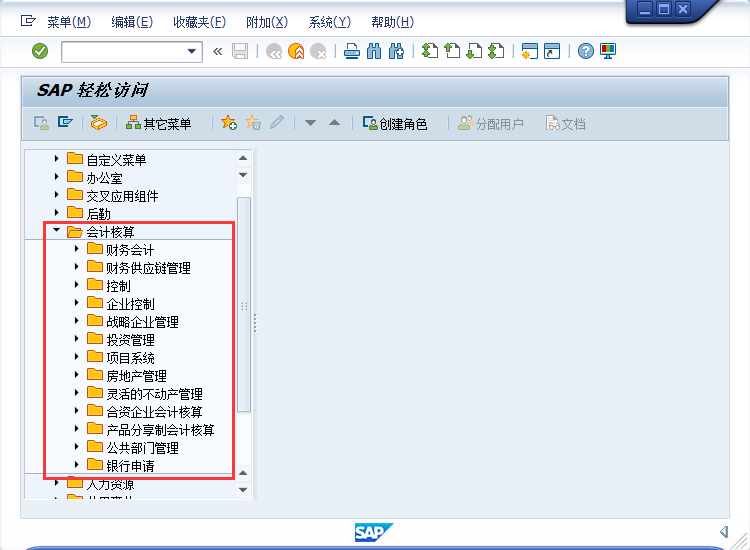Click the 创建角色 button

394,124
